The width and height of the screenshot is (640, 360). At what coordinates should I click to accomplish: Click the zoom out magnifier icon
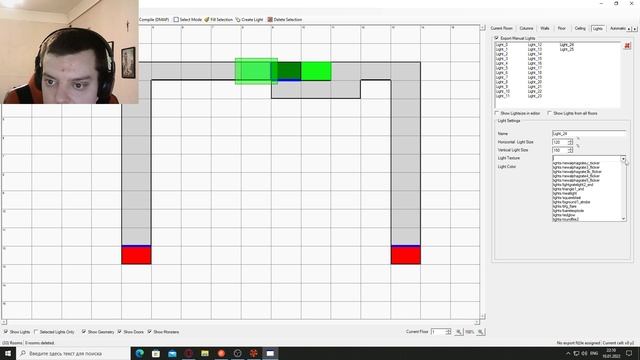coord(459,332)
